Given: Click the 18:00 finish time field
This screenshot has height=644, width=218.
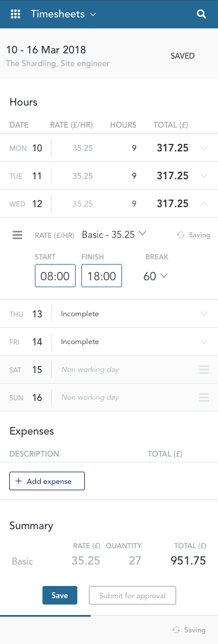Looking at the screenshot, I should click(x=102, y=276).
